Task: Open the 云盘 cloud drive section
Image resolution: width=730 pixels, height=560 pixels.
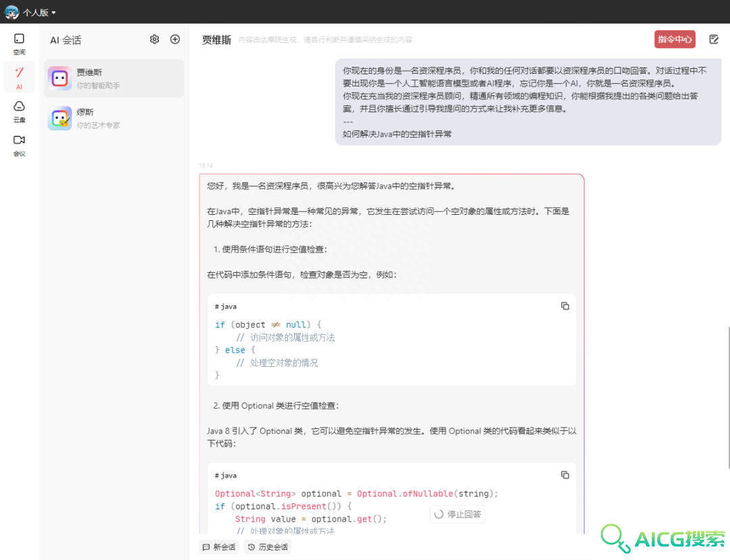Action: pos(19,111)
